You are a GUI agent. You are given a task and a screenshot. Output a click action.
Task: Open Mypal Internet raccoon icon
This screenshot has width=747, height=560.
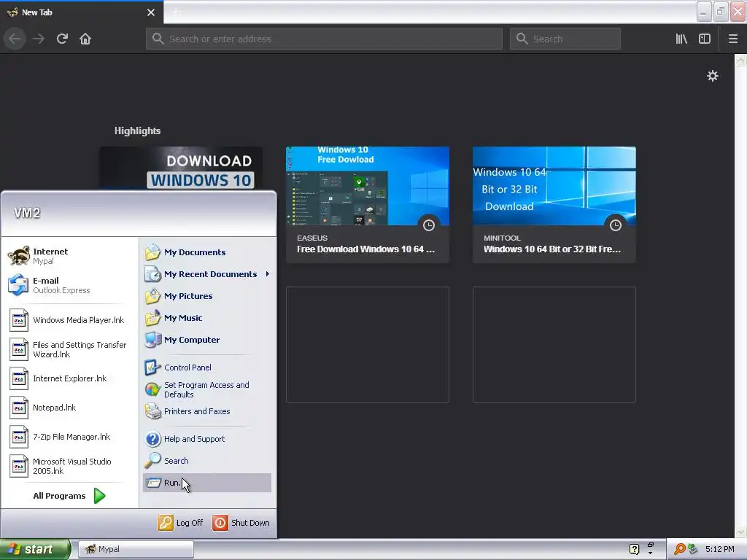[18, 256]
